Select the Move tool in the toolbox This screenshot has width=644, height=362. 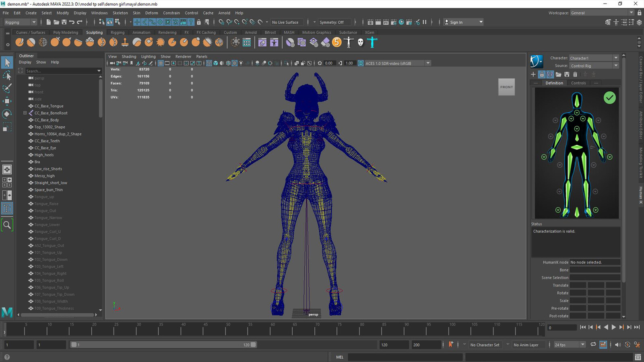7,101
